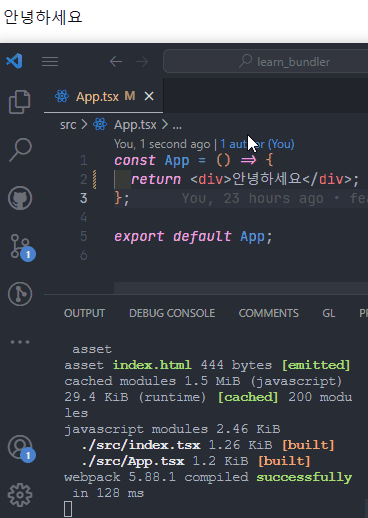Click the terminal cursor prompt
Screen dimensions: 368x518
(68, 509)
